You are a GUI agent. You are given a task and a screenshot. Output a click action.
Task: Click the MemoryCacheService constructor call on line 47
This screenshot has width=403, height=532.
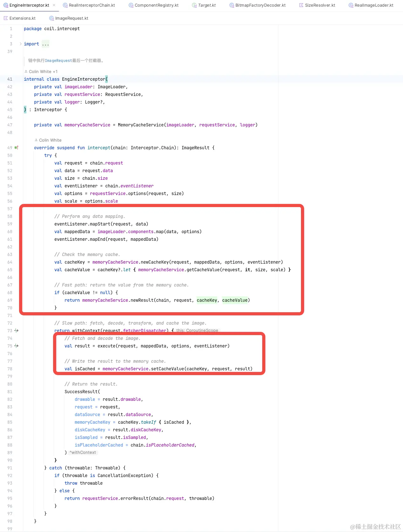[141, 125]
